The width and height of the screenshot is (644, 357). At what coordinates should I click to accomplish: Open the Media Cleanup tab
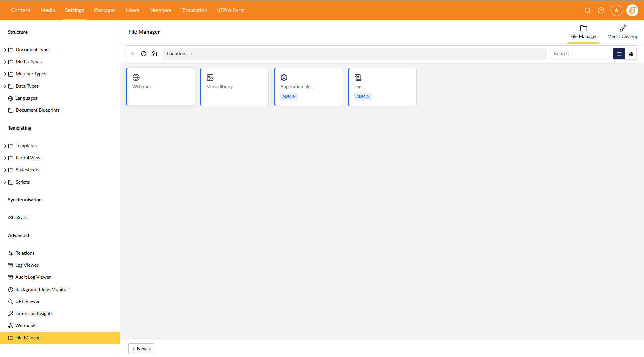pos(623,32)
